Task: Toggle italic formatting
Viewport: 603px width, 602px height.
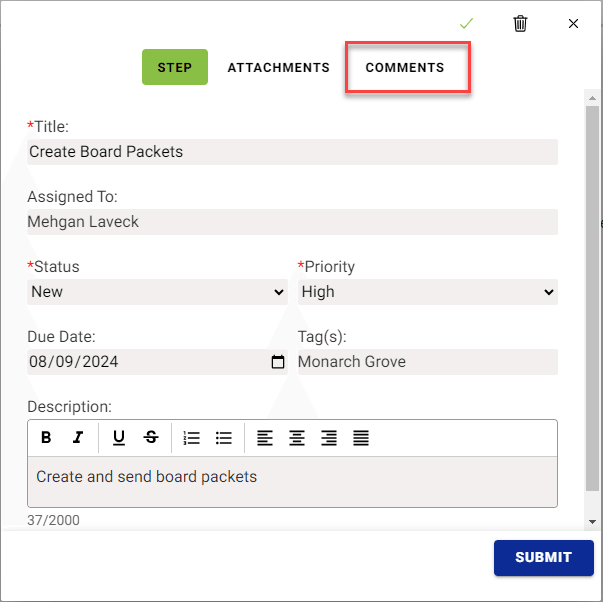Action: tap(78, 437)
